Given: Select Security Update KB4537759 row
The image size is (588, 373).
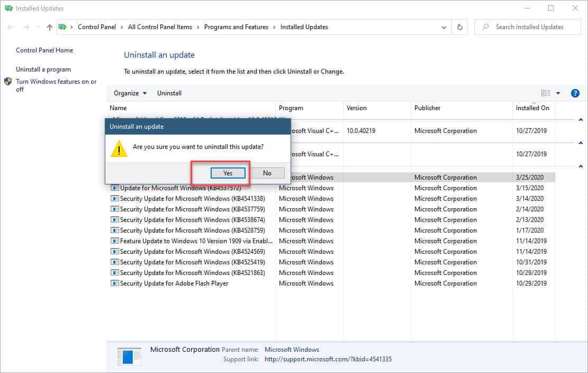Looking at the screenshot, I should click(x=332, y=209).
